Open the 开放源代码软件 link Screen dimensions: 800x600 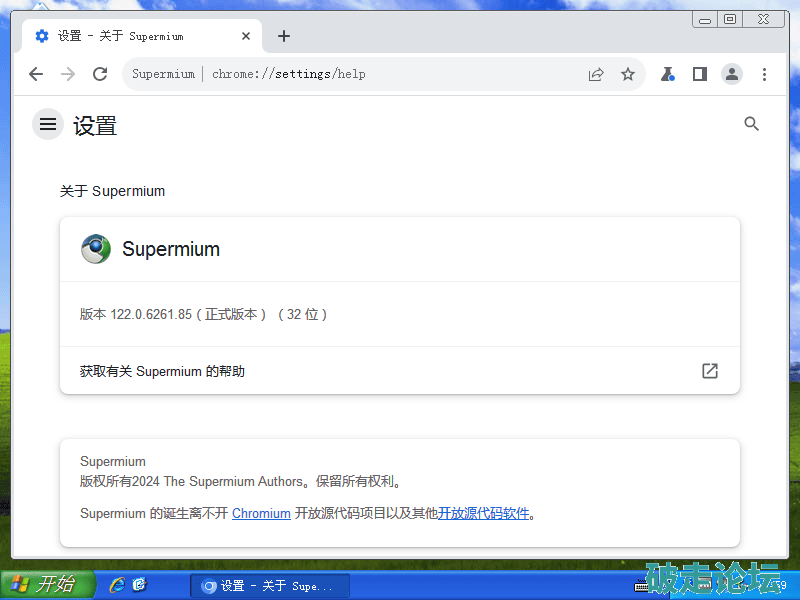pyautogui.click(x=483, y=513)
